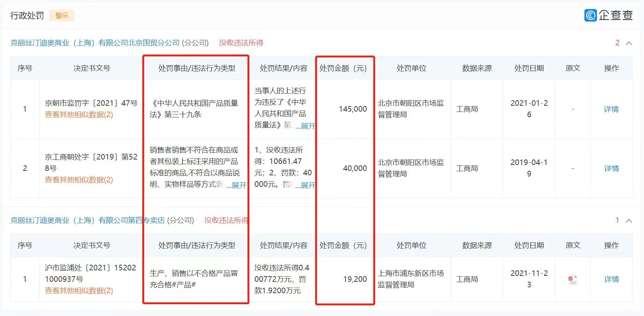This screenshot has width=644, height=316.
Task: Click the 行政处罚 section title
Action: (27, 15)
